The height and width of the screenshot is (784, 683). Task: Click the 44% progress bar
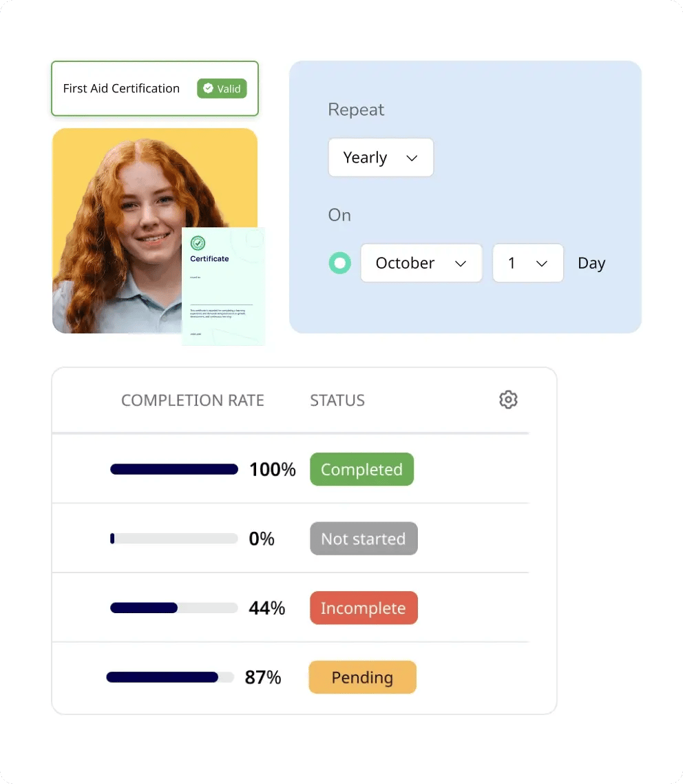174,608
